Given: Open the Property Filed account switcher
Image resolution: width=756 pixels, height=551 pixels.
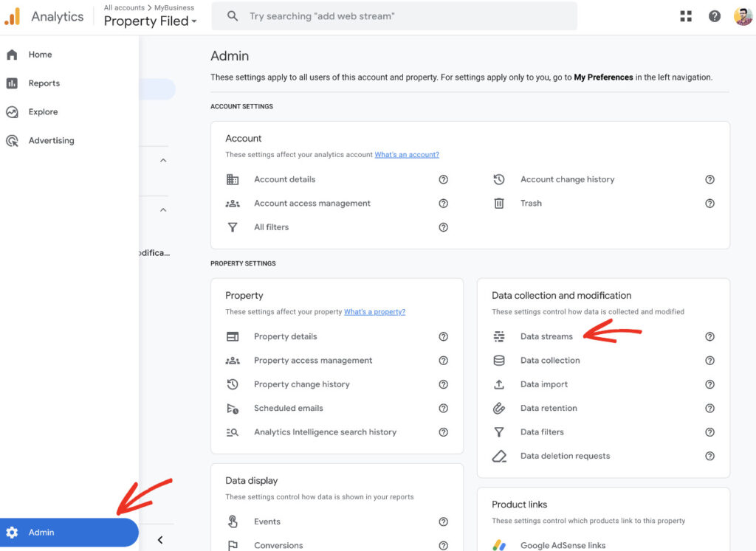Looking at the screenshot, I should coord(148,21).
